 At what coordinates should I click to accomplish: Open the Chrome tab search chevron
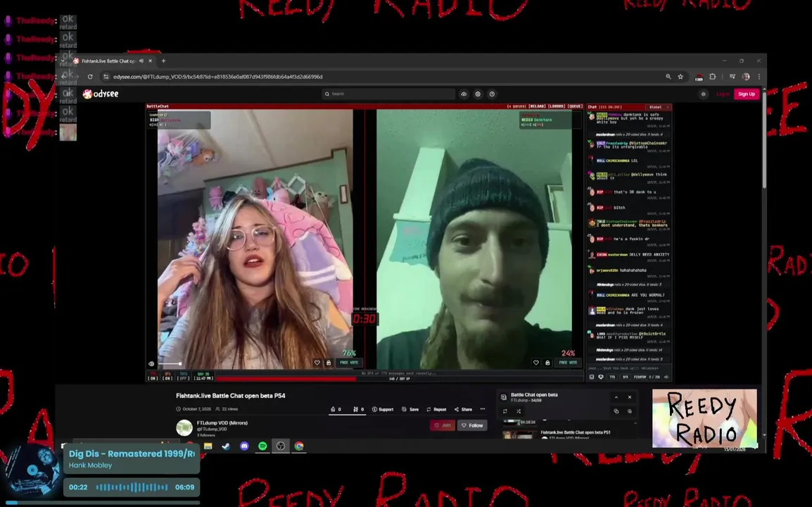click(x=63, y=61)
